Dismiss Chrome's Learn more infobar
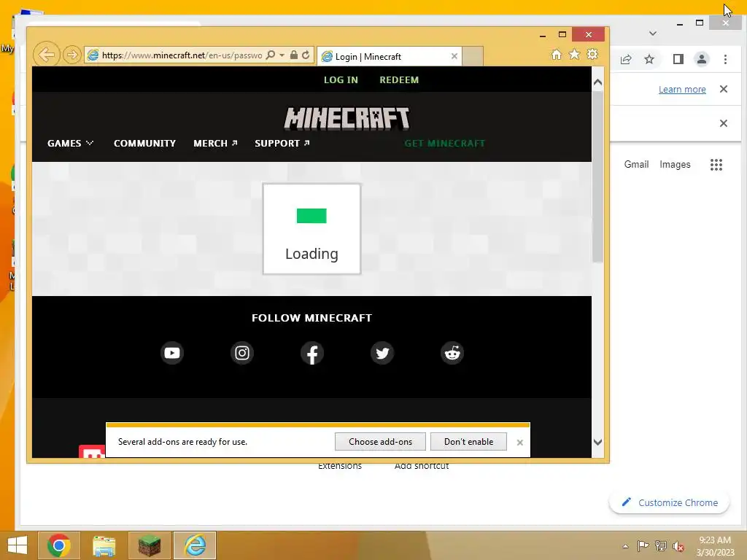Viewport: 747px width, 560px height. point(724,89)
